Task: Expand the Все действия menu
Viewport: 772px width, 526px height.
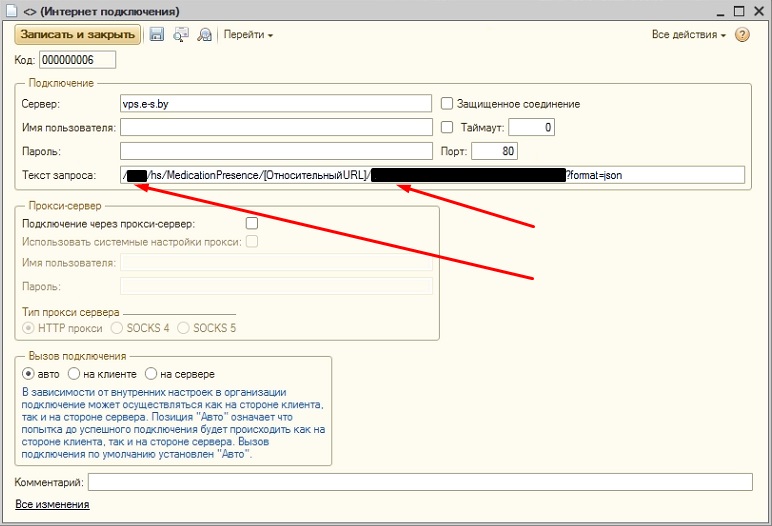Action: (689, 34)
